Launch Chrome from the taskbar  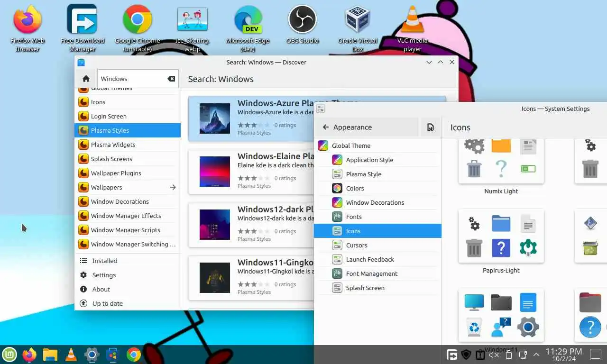click(134, 354)
